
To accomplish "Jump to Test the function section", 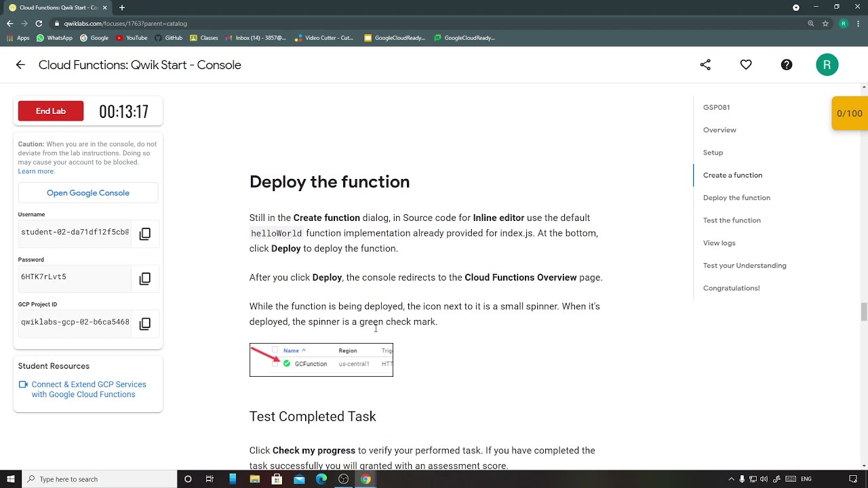I will click(732, 220).
